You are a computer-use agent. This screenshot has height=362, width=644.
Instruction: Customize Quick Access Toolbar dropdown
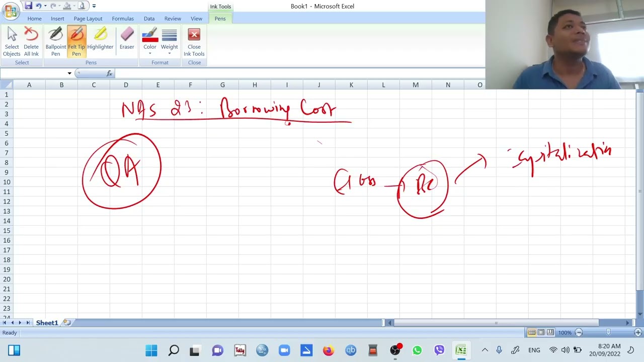(94, 6)
